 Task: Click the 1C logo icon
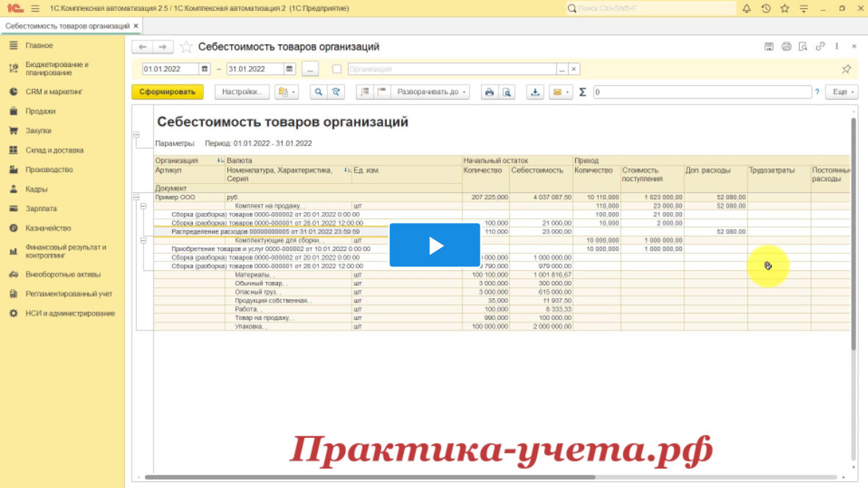click(15, 8)
